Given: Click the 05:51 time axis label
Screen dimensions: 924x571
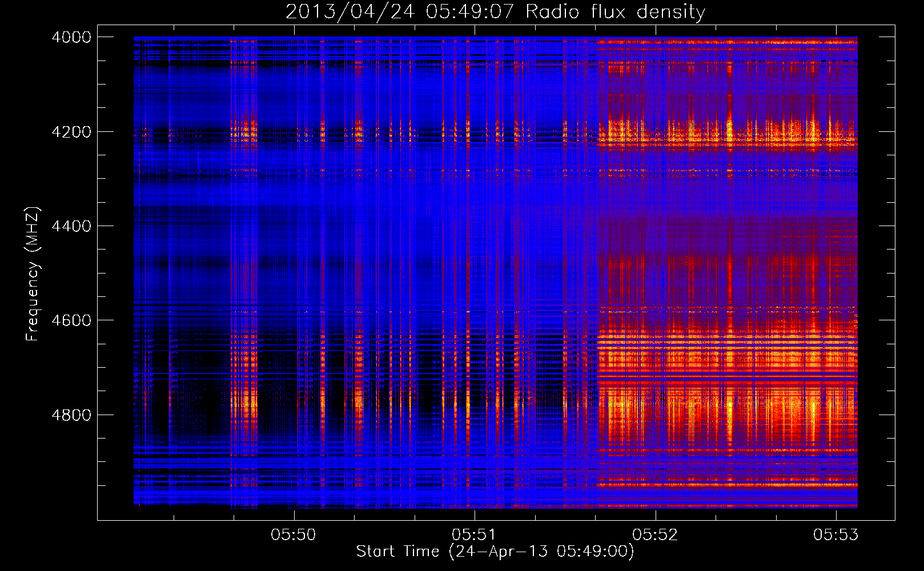Looking at the screenshot, I should [x=474, y=534].
